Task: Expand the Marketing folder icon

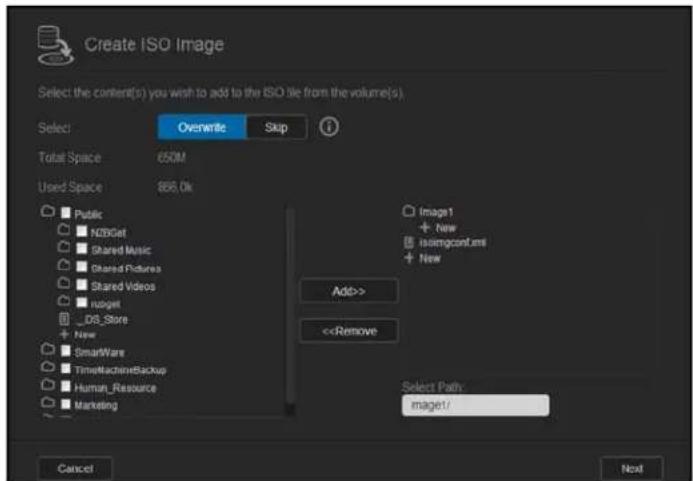Action: tap(47, 403)
